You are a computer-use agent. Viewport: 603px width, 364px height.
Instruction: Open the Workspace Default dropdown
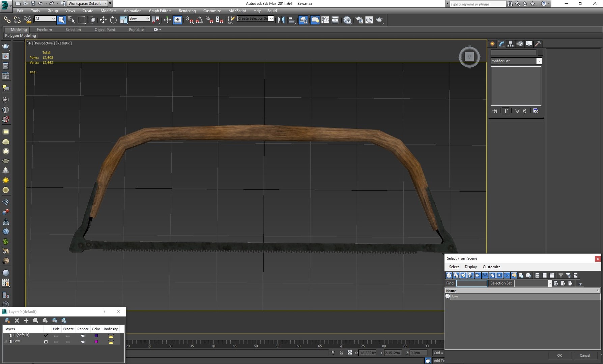click(x=87, y=3)
